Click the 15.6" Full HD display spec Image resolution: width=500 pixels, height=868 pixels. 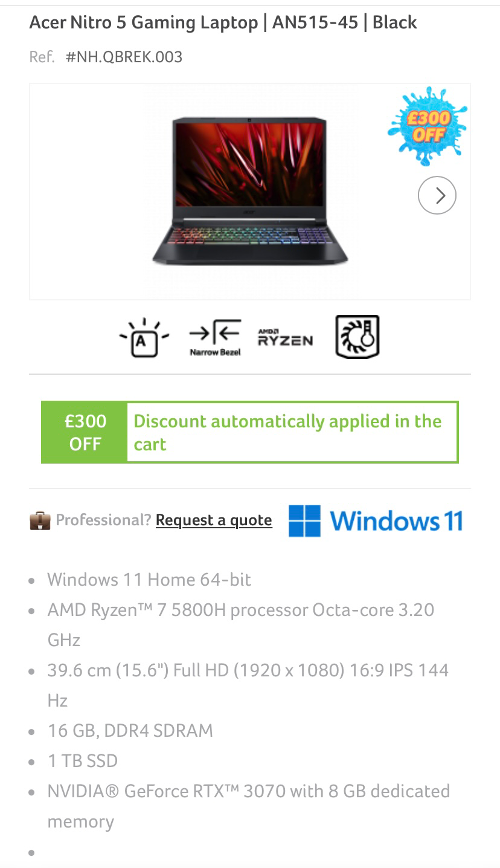click(248, 685)
